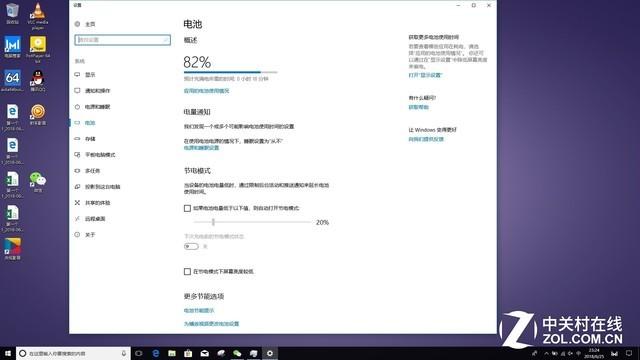Click the Cortana microphone icon
Viewport: 640px width, 360px height.
(x=124, y=353)
